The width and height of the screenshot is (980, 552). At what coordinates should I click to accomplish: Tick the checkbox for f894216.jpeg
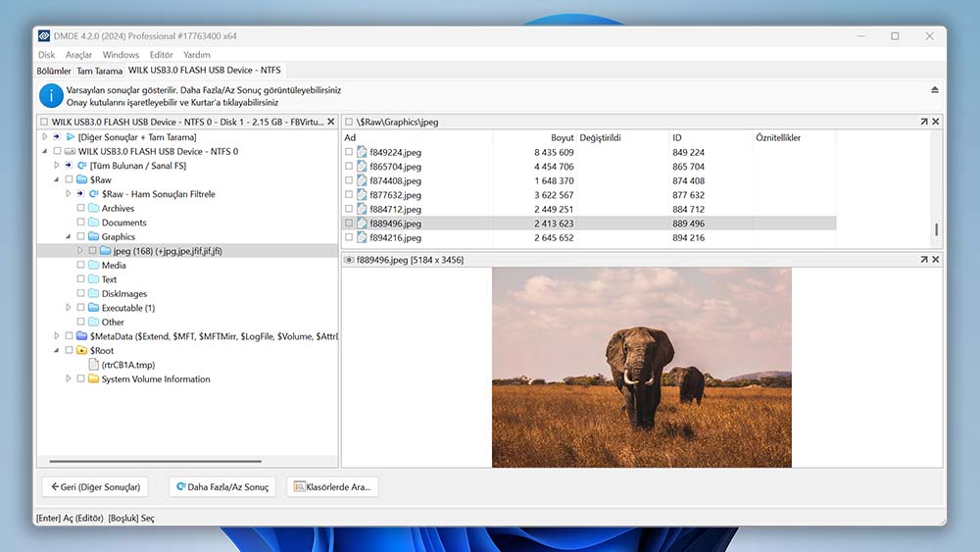click(x=349, y=237)
